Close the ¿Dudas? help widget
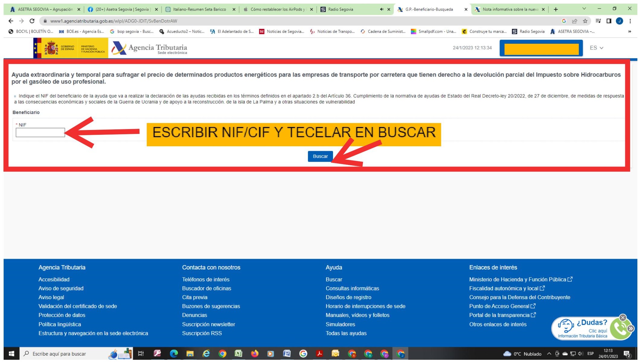Image resolution: width=641 pixels, height=364 pixels. 623,318
